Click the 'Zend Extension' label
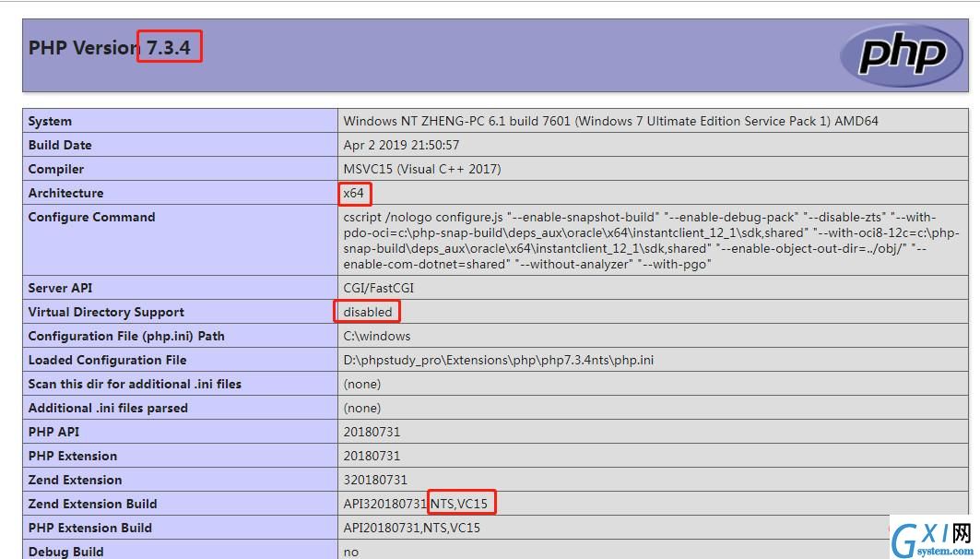The image size is (980, 559). point(75,481)
